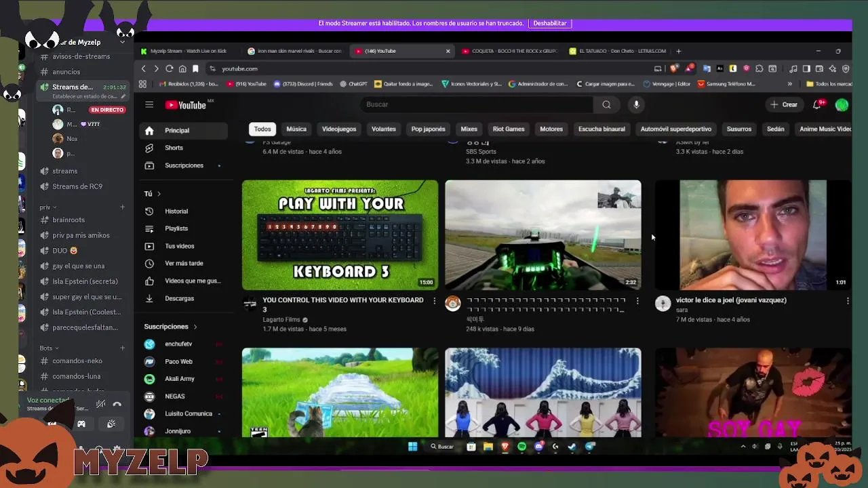Go to YouTube home via logo
This screenshot has height=488, width=868.
click(x=185, y=104)
